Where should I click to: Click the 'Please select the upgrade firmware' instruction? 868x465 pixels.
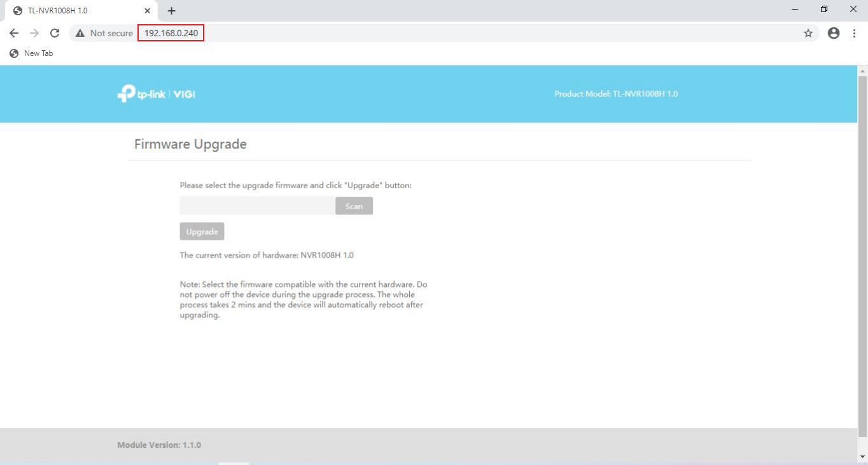coord(296,186)
